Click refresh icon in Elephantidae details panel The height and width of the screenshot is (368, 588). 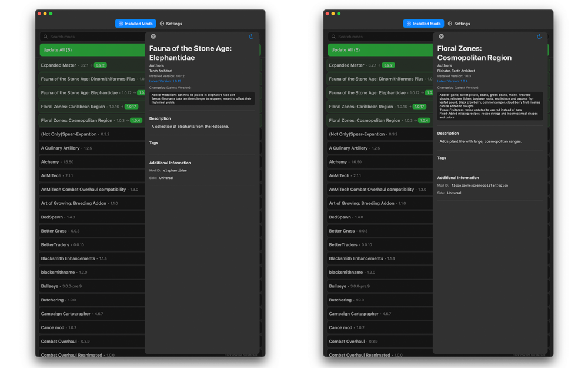pos(251,37)
